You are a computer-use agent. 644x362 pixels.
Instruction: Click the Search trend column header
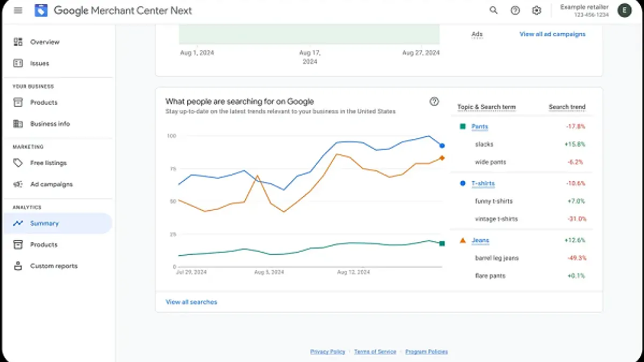[x=567, y=107]
